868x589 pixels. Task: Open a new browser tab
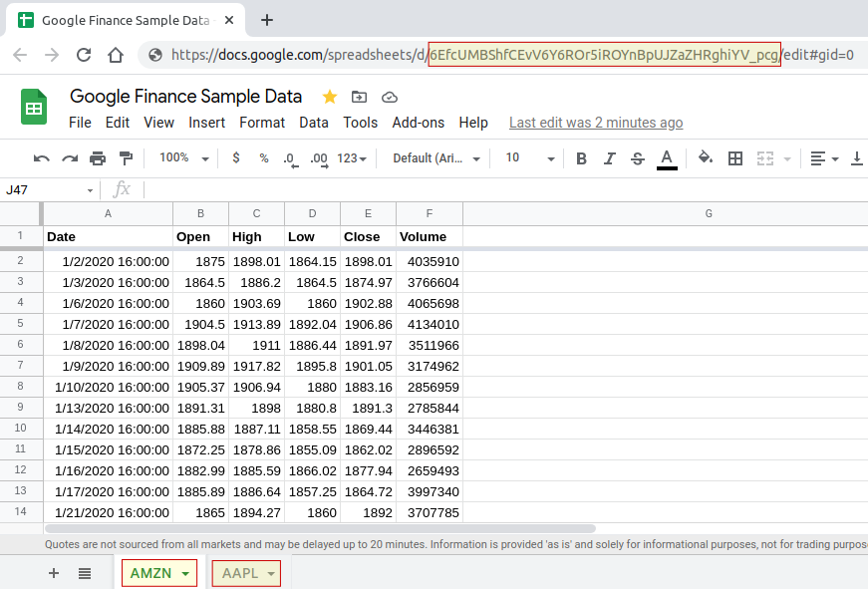click(x=267, y=21)
